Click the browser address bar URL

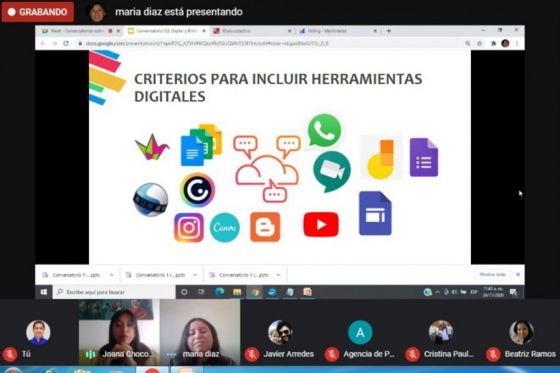click(207, 43)
